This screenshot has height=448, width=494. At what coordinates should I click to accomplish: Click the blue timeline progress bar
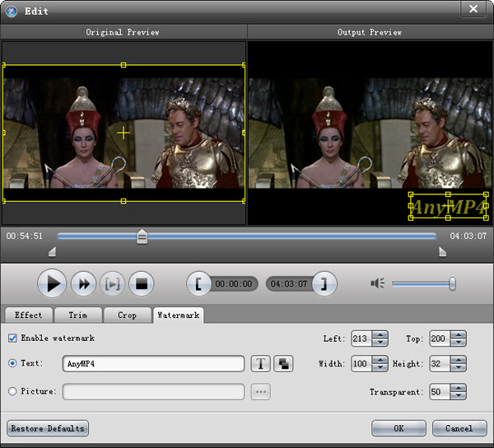[x=247, y=236]
